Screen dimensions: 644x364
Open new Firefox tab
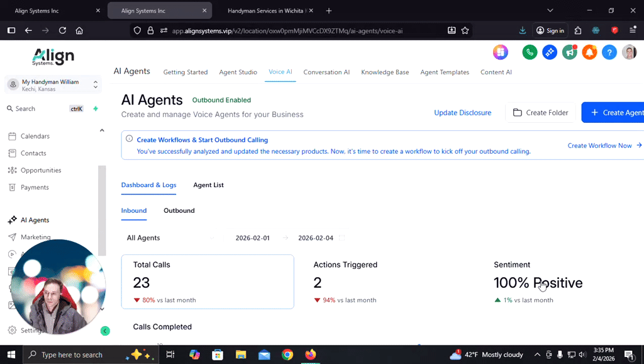(x=328, y=11)
